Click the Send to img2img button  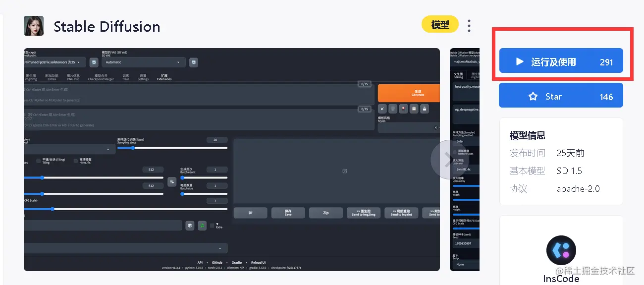[364, 213]
